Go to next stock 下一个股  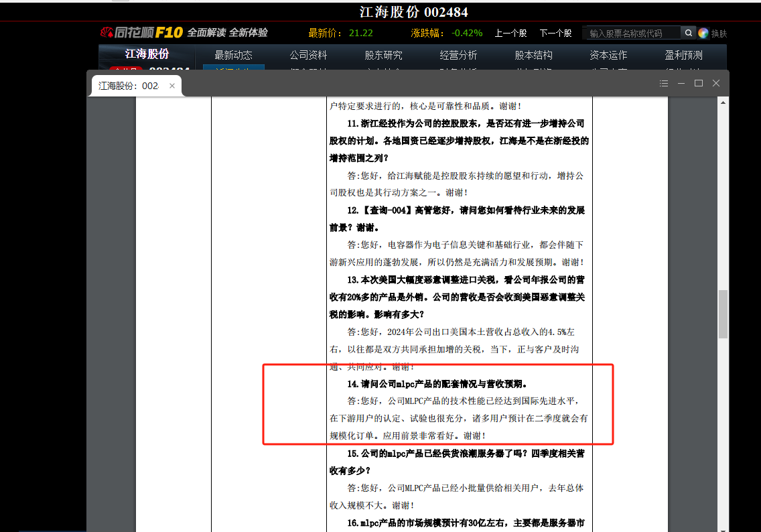[x=556, y=33]
